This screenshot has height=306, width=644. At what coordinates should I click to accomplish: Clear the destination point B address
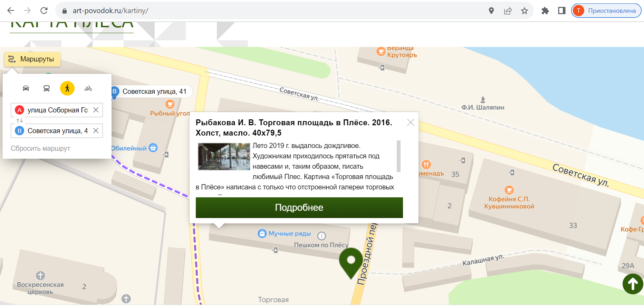click(x=96, y=131)
